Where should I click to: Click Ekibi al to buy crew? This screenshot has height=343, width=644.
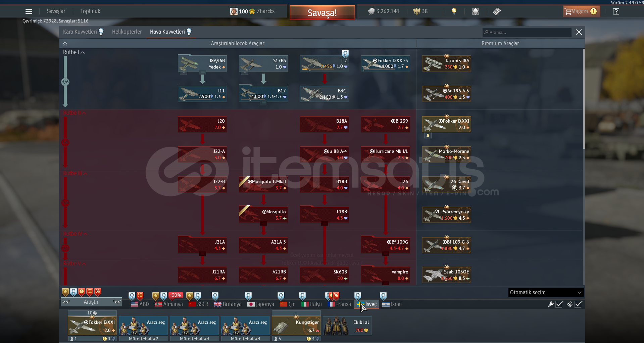tap(347, 326)
